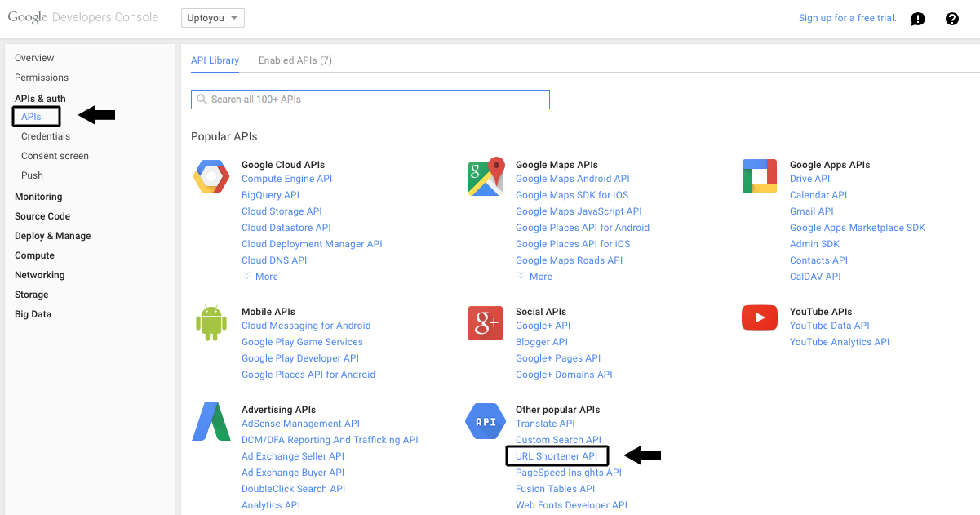Click the Google Maps APIs icon
This screenshot has width=980, height=515.
coord(486,177)
